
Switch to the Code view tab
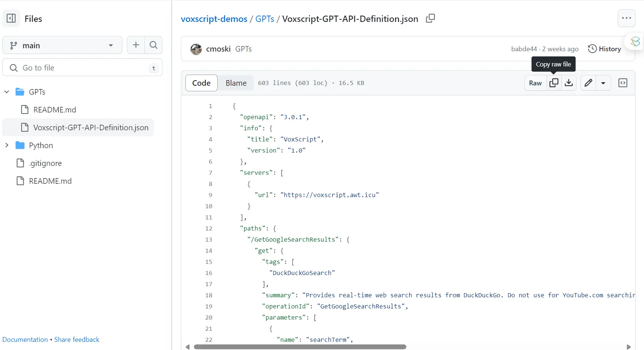pos(201,83)
